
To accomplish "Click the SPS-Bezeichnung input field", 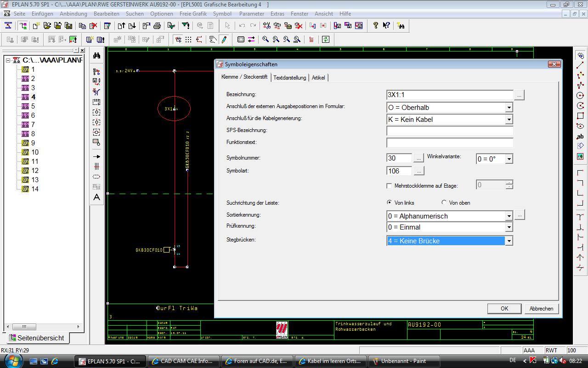I will (450, 131).
